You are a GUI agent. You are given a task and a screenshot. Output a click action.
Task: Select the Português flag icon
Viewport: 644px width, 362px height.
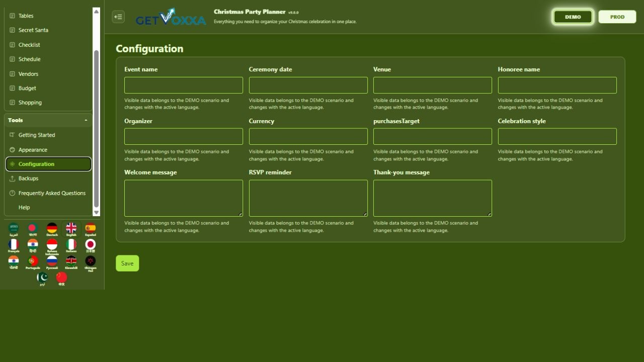click(x=33, y=262)
